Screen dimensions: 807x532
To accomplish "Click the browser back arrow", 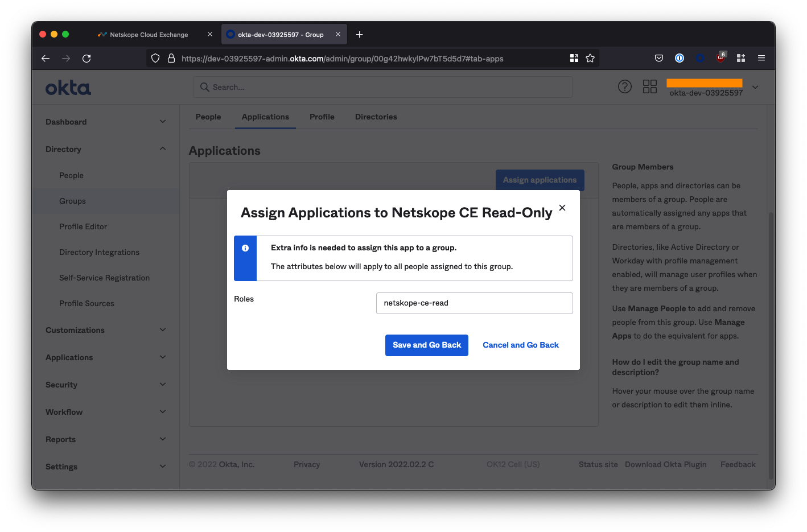I will point(46,59).
